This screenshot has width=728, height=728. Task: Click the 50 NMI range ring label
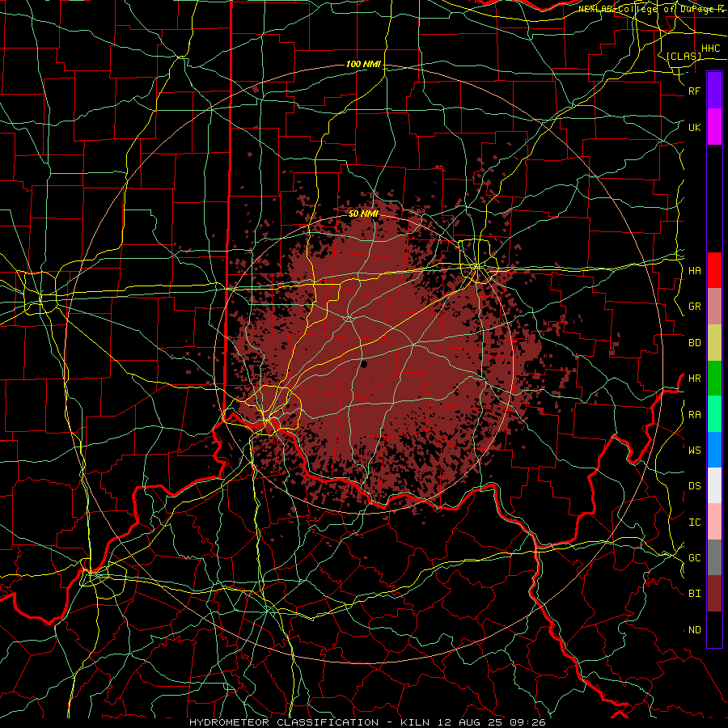coord(363,214)
